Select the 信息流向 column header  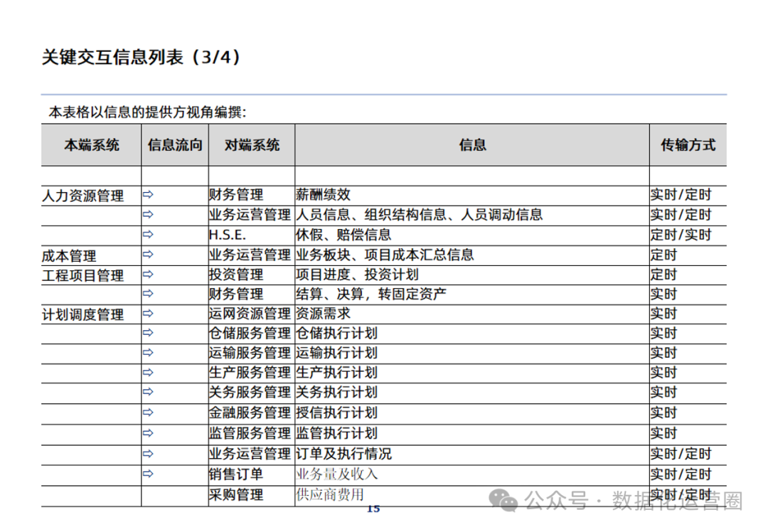click(x=175, y=145)
